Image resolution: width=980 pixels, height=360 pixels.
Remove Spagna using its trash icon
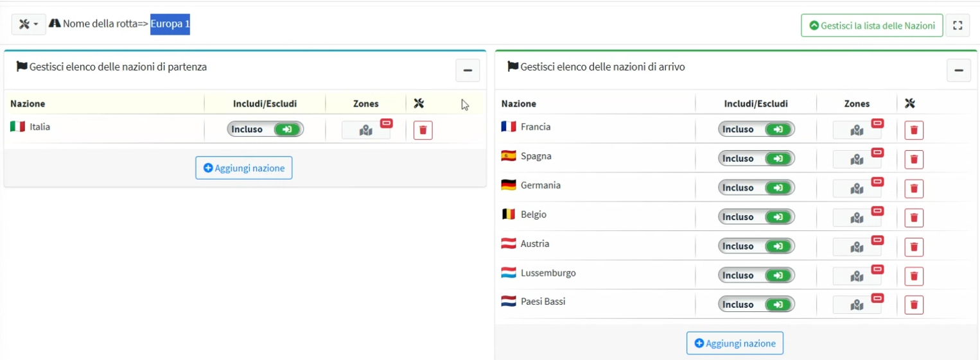pos(914,160)
